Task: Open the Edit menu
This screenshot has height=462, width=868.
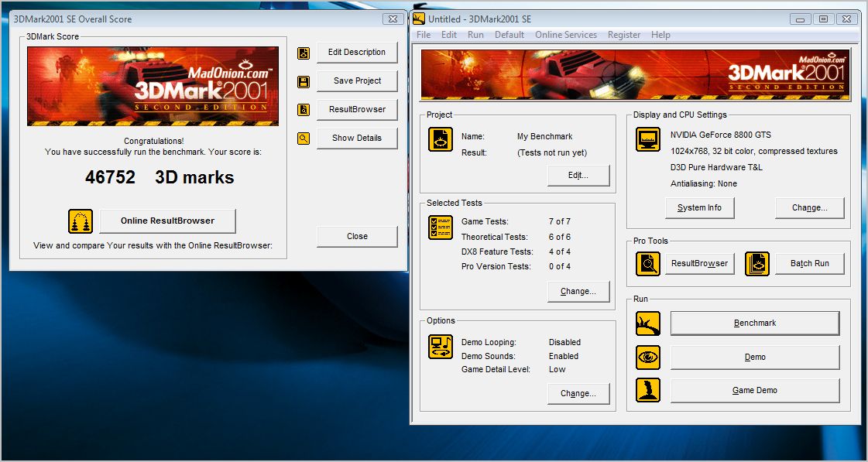Action: pos(449,35)
